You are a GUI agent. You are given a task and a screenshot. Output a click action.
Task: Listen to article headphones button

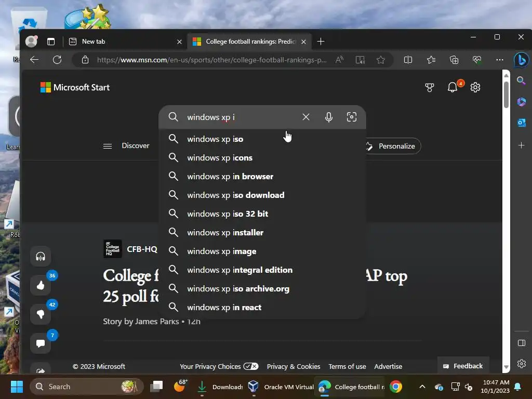point(41,257)
